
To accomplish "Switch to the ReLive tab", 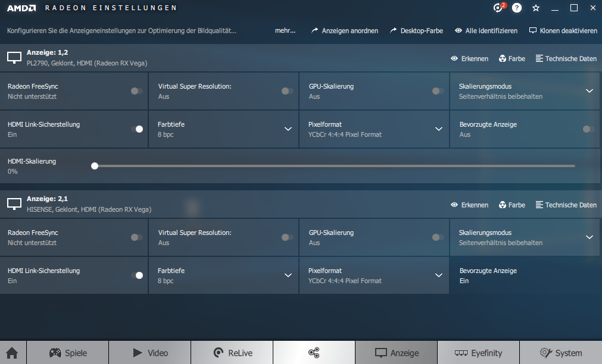I will point(232,353).
